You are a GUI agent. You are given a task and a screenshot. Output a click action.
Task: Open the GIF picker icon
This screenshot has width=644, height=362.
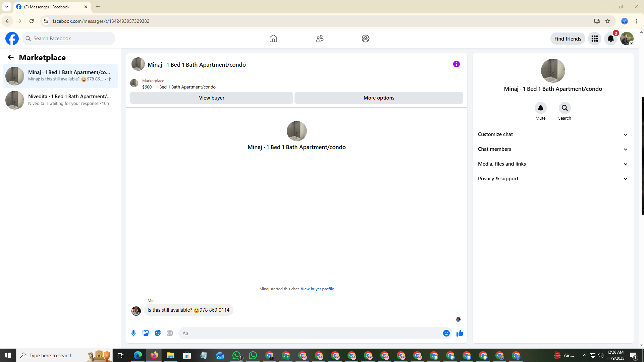(x=170, y=333)
